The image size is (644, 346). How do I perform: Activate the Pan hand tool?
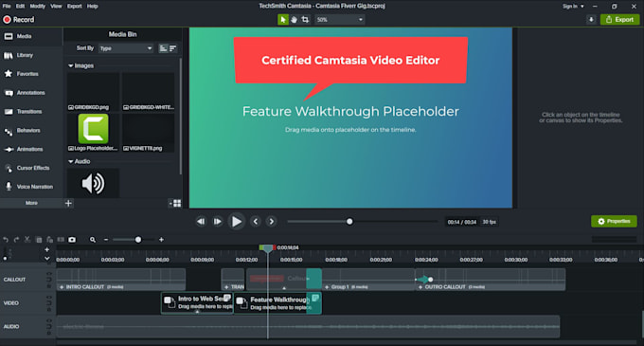[x=295, y=19]
